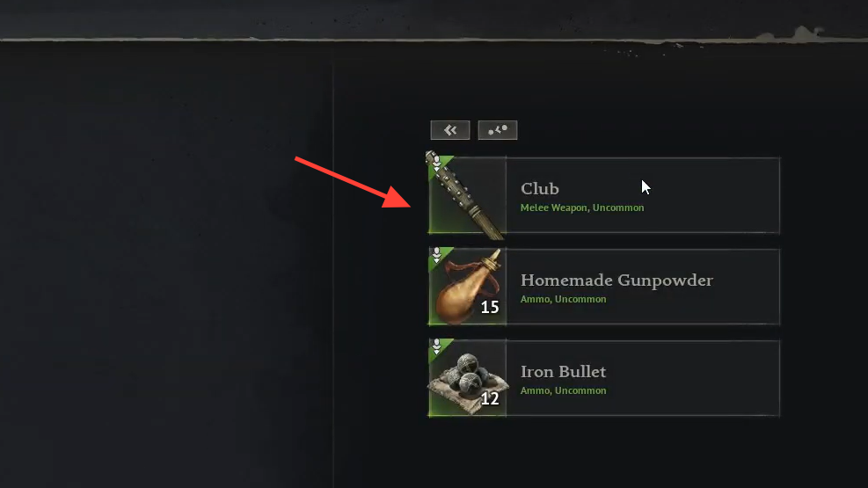Click the quantity 15 on the gunpowder
Image resolution: width=868 pixels, height=488 pixels.
tap(489, 307)
